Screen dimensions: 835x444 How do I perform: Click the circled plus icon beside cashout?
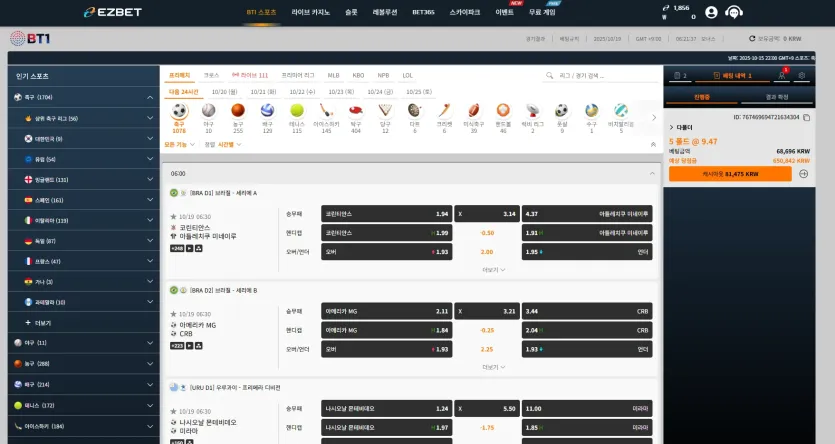point(804,174)
